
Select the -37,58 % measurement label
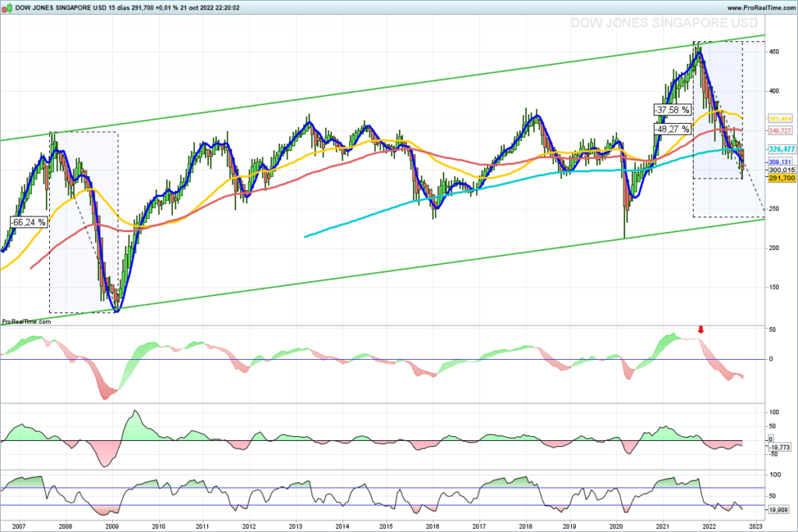pyautogui.click(x=673, y=110)
